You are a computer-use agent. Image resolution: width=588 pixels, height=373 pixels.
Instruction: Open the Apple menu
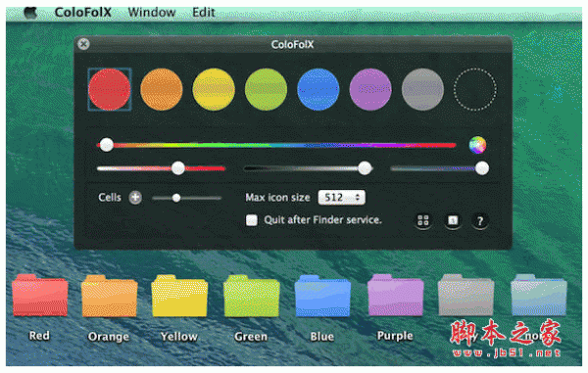pos(30,13)
